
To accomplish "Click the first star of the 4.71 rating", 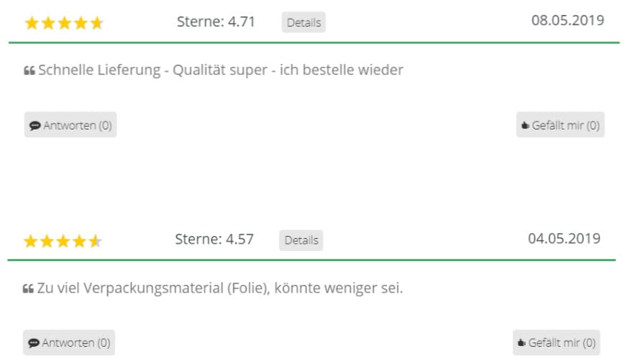I will click(32, 23).
